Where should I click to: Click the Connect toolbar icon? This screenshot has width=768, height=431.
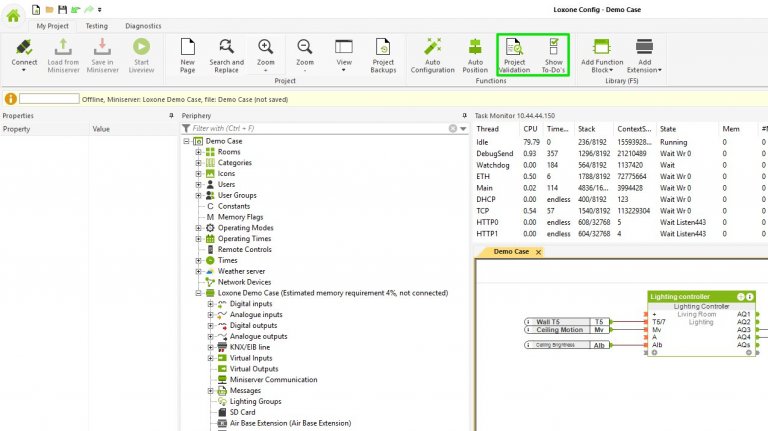point(24,48)
